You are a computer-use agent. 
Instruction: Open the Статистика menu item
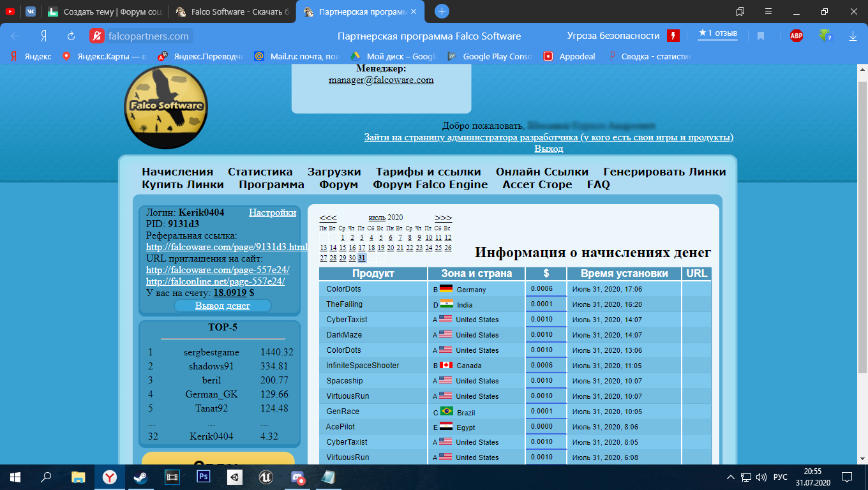pyautogui.click(x=260, y=172)
